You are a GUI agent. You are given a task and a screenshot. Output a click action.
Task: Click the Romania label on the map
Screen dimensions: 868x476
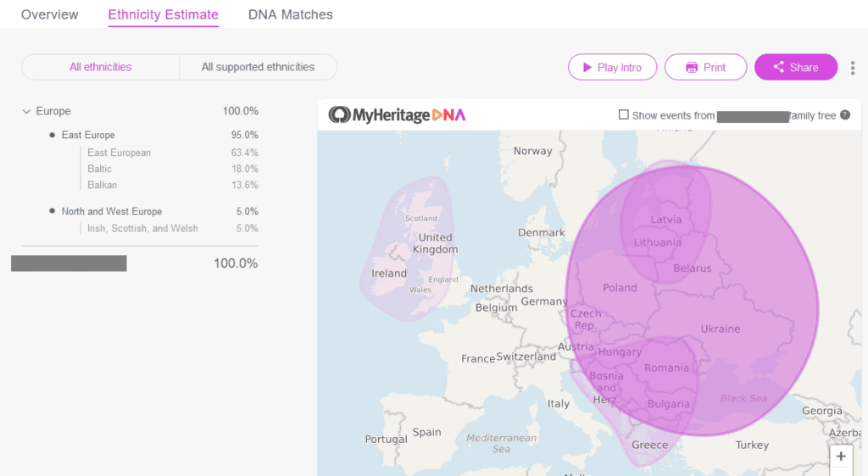pyautogui.click(x=666, y=368)
